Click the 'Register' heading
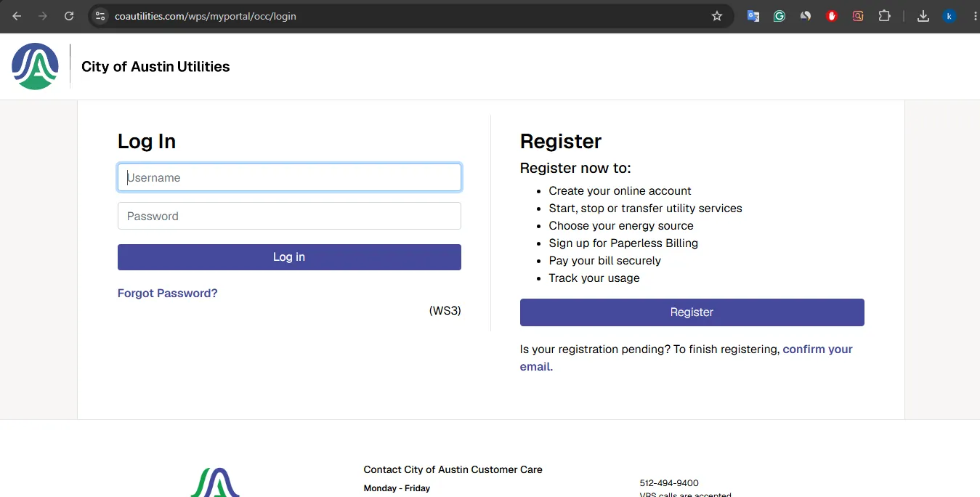The height and width of the screenshot is (497, 980). (x=561, y=141)
